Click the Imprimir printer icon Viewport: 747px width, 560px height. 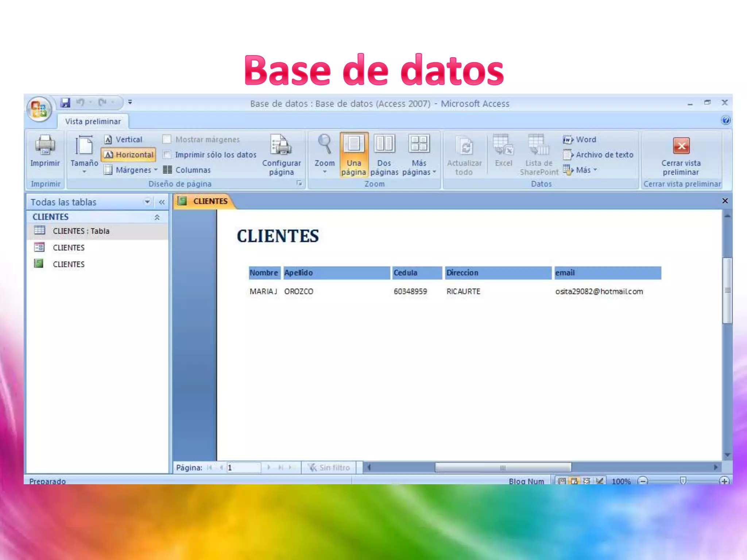click(45, 145)
